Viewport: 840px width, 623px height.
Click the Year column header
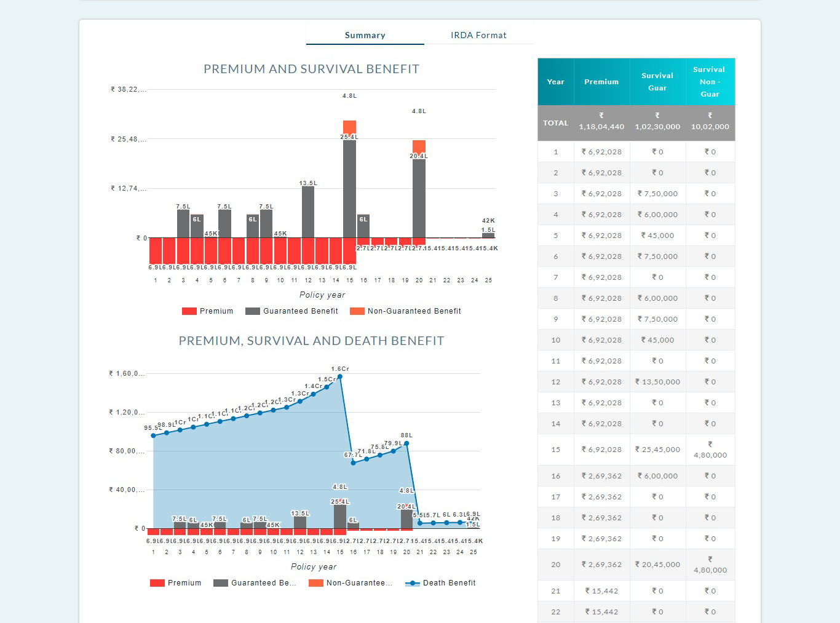coord(555,82)
